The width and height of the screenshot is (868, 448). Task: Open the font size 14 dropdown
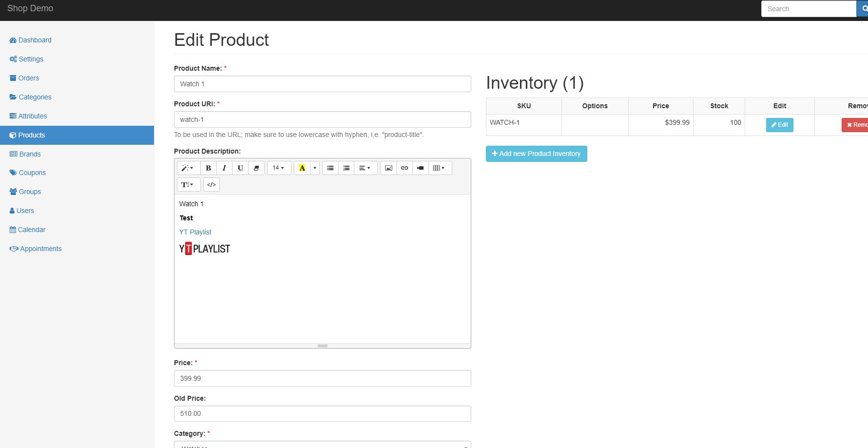(x=278, y=168)
